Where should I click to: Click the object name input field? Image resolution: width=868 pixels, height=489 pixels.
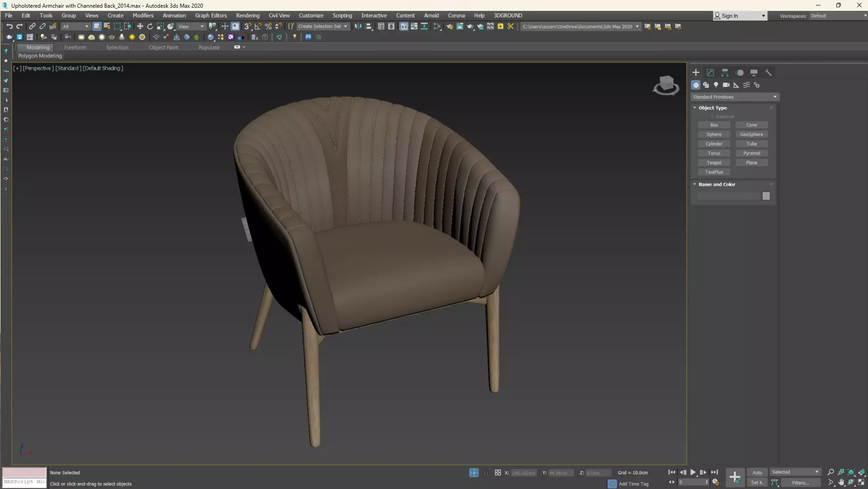[x=729, y=196]
